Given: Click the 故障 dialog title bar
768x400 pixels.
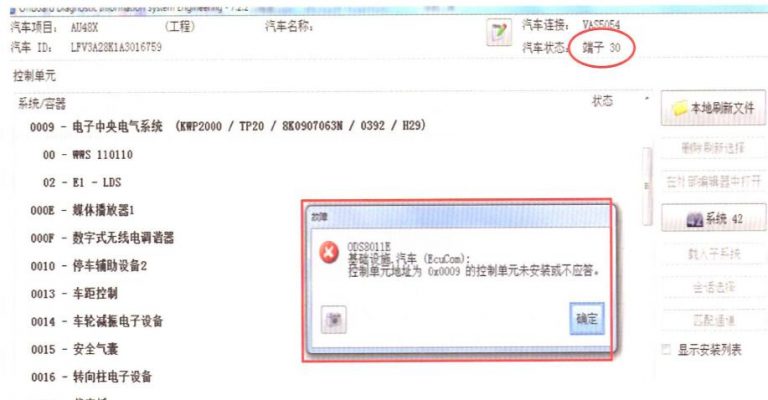Looking at the screenshot, I should [x=458, y=216].
